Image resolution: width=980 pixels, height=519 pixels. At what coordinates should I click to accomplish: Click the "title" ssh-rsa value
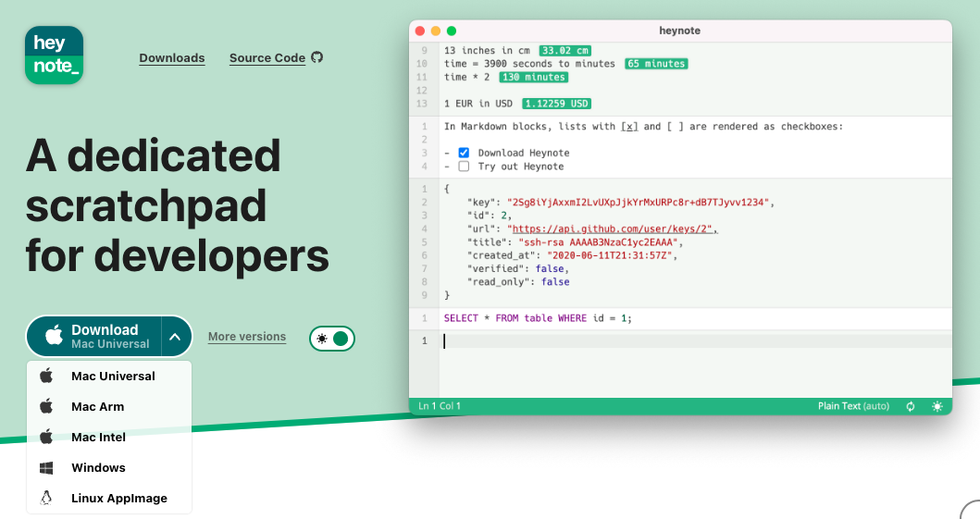coord(598,242)
